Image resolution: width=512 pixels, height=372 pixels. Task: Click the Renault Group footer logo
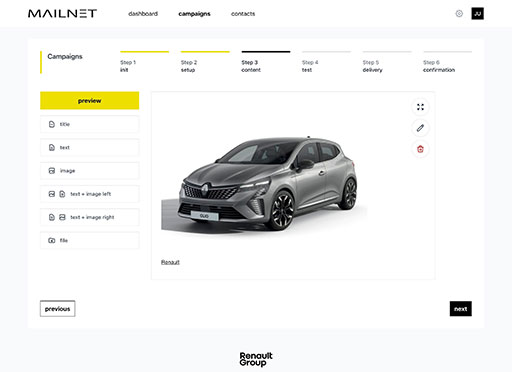pyautogui.click(x=256, y=359)
